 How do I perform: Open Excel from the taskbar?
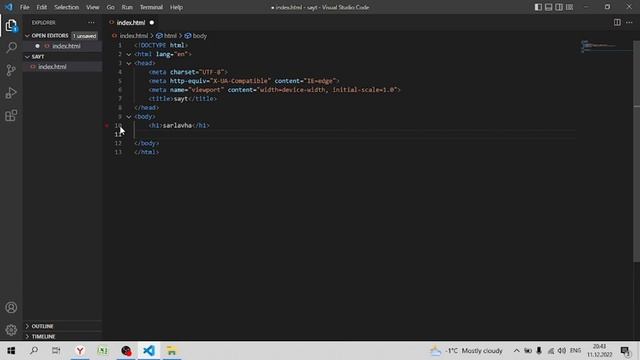102,351
